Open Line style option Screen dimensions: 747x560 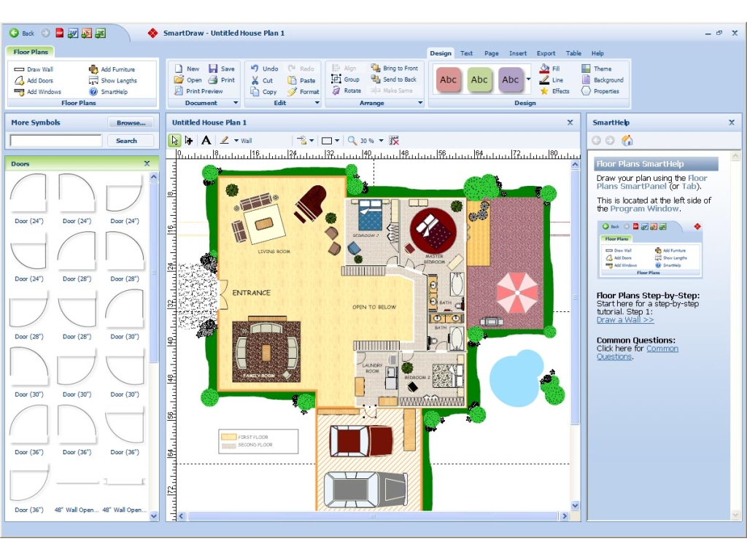pos(551,80)
